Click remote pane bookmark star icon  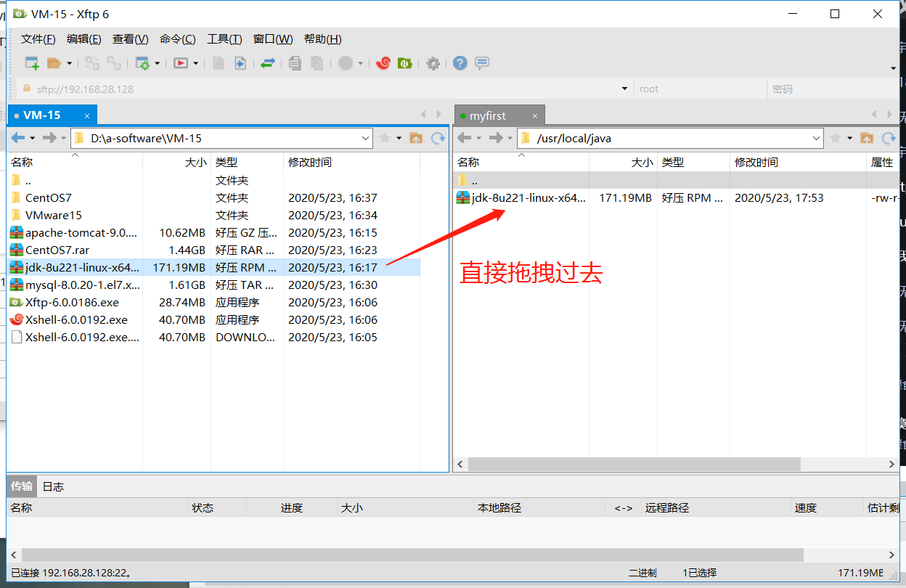point(836,138)
